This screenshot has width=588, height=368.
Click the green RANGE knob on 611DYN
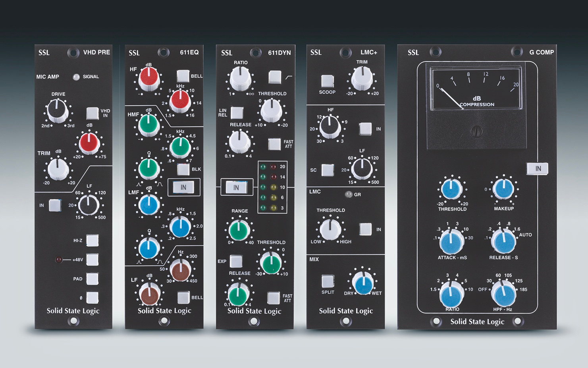point(239,230)
